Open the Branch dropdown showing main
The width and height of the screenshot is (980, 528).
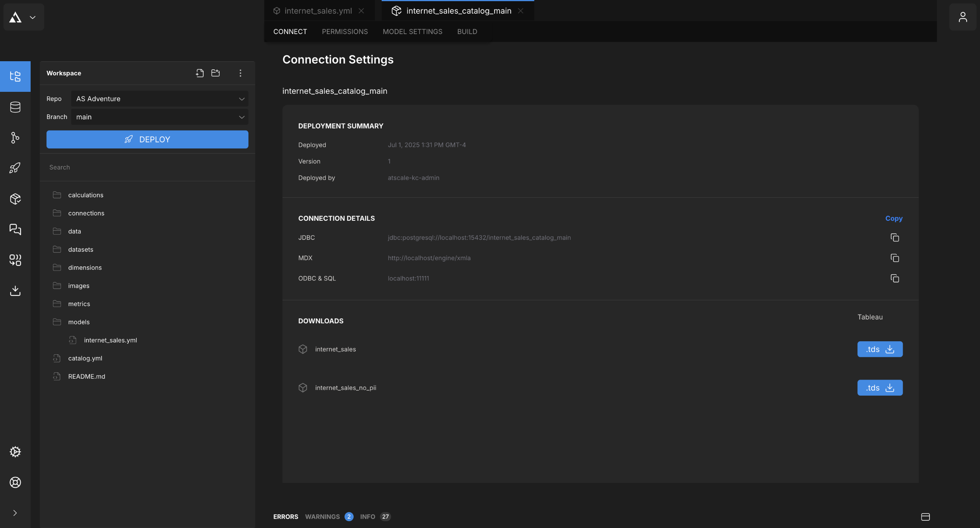click(160, 117)
